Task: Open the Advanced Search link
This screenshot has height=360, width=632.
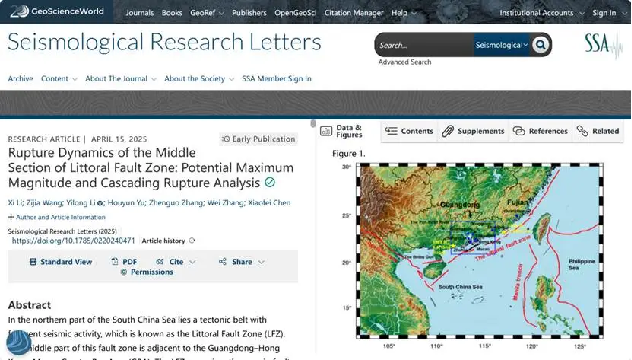Action: [405, 62]
